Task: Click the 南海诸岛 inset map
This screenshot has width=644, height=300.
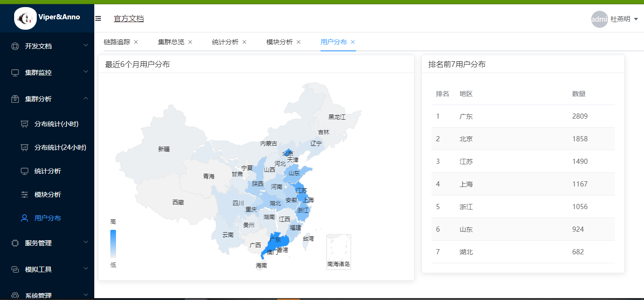Action: [339, 252]
